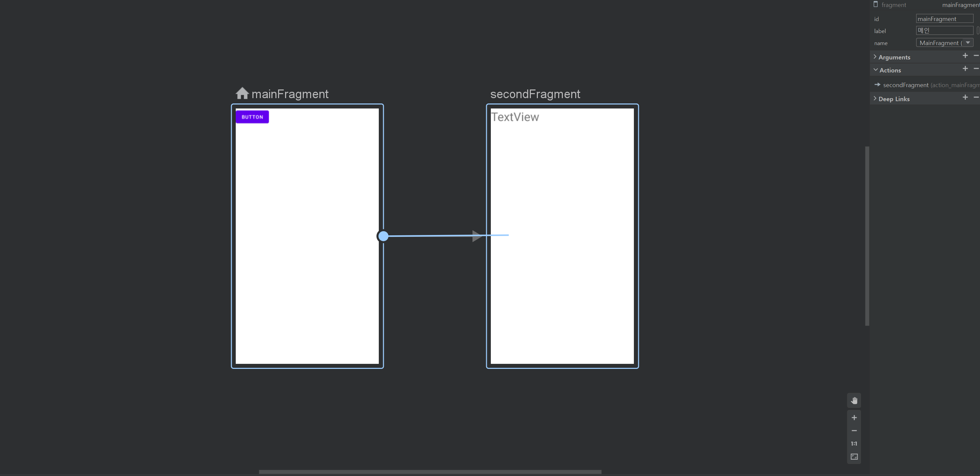Add a deep link with plus icon

coord(965,97)
